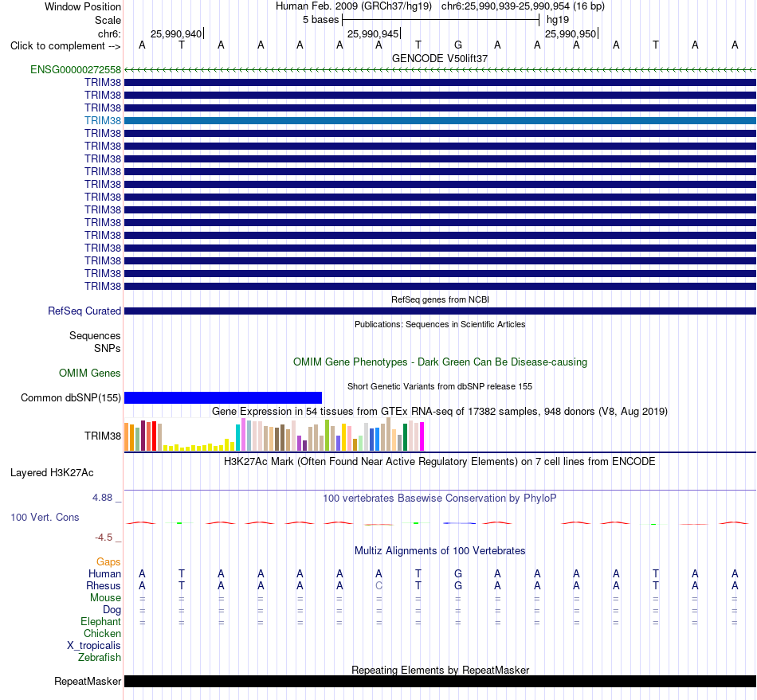Select the bright blue dbSNP variant bar
757x700 pixels.
point(223,397)
